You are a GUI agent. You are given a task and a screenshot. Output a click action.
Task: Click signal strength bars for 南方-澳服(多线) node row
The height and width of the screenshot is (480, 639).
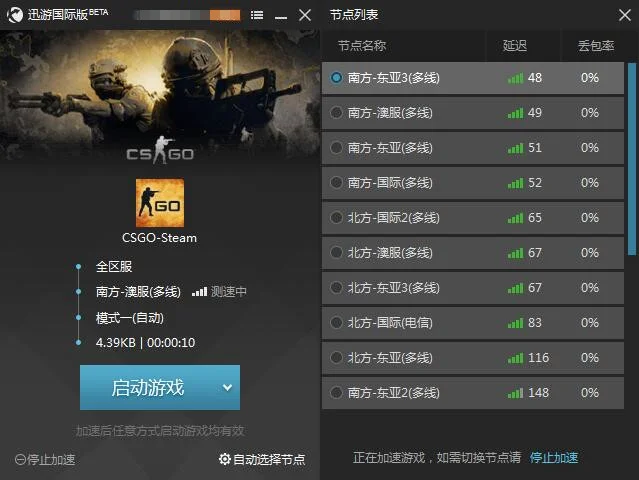coord(516,113)
